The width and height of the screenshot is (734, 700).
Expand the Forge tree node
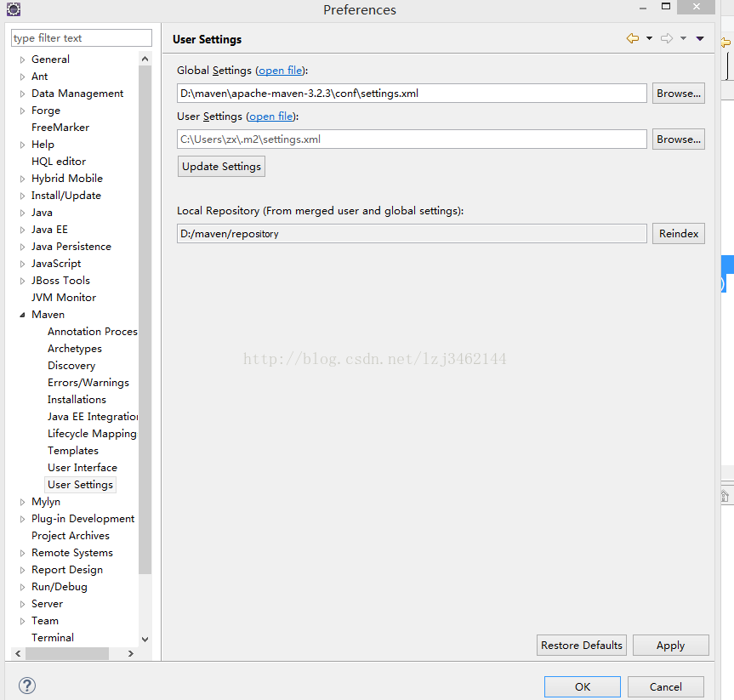(x=22, y=111)
